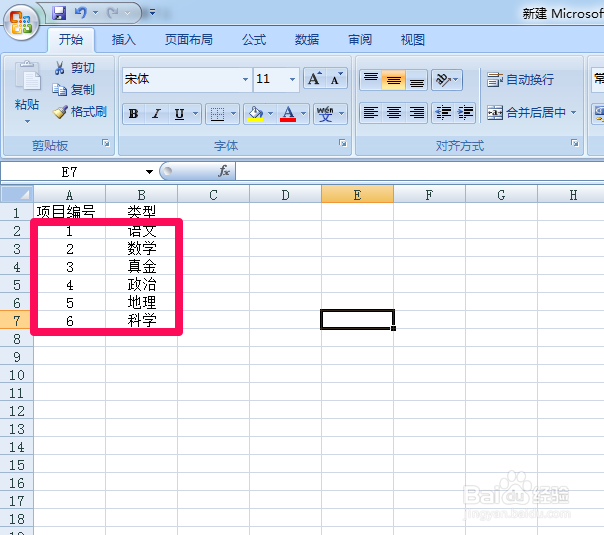Activate the 格式刷 format painter

[x=80, y=112]
